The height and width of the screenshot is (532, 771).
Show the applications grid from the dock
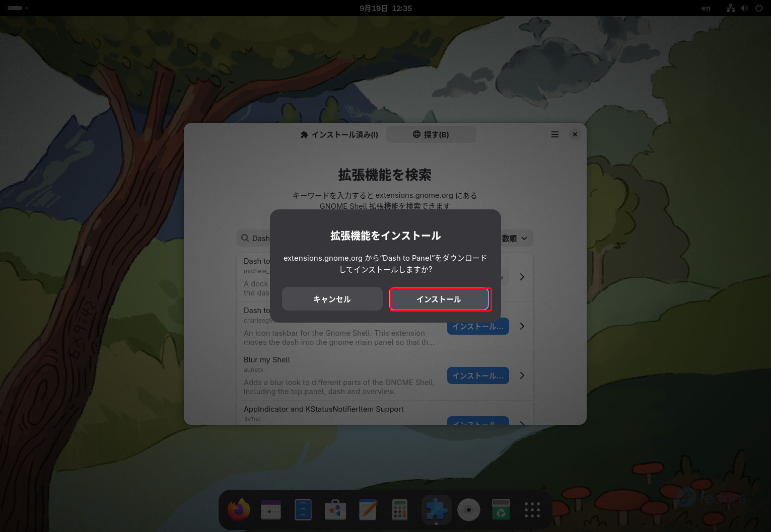click(532, 510)
